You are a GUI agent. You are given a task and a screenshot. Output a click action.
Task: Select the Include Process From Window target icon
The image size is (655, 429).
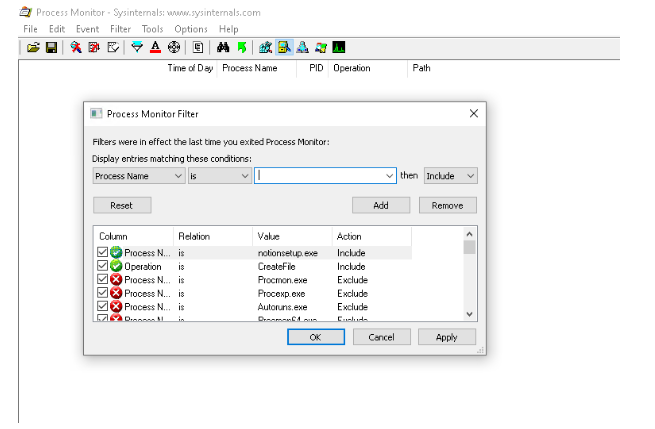(x=174, y=48)
